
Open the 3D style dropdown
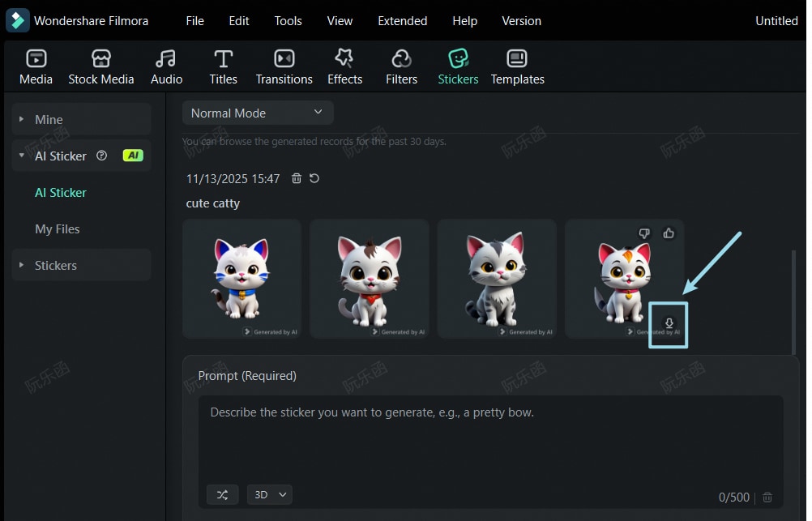point(270,494)
